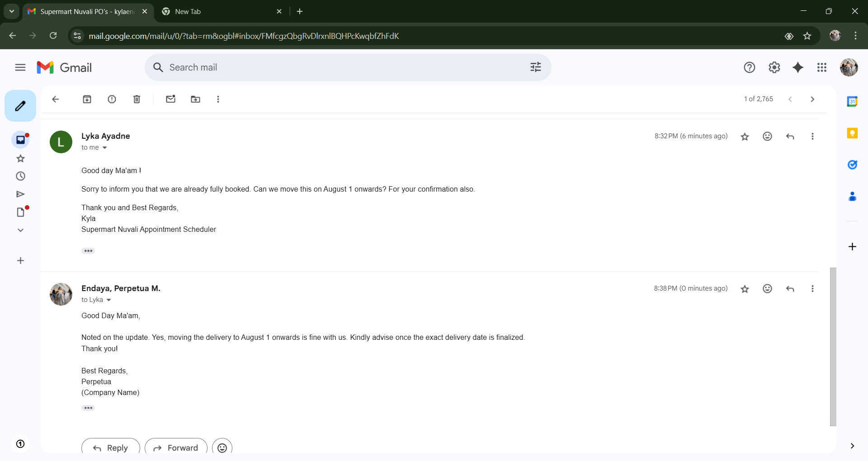Go to the next conversation
The height and width of the screenshot is (461, 868).
812,99
